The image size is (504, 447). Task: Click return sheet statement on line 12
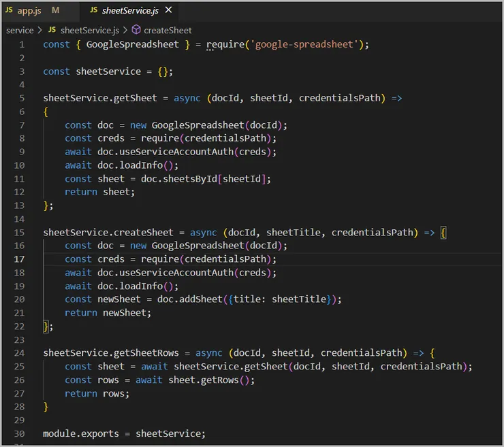[99, 192]
